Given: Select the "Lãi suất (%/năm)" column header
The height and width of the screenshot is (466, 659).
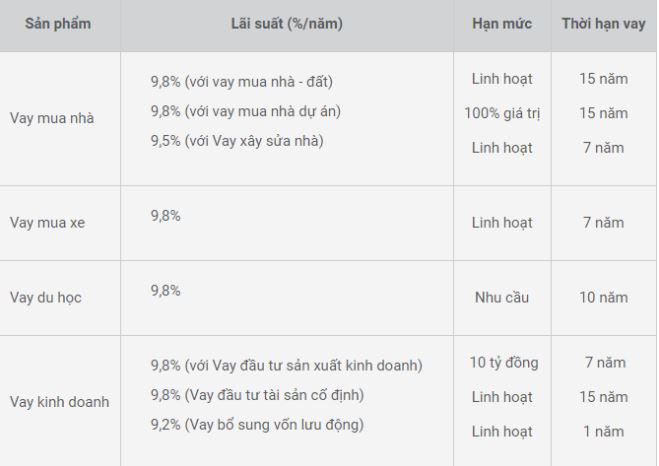Looking at the screenshot, I should coord(286,23).
